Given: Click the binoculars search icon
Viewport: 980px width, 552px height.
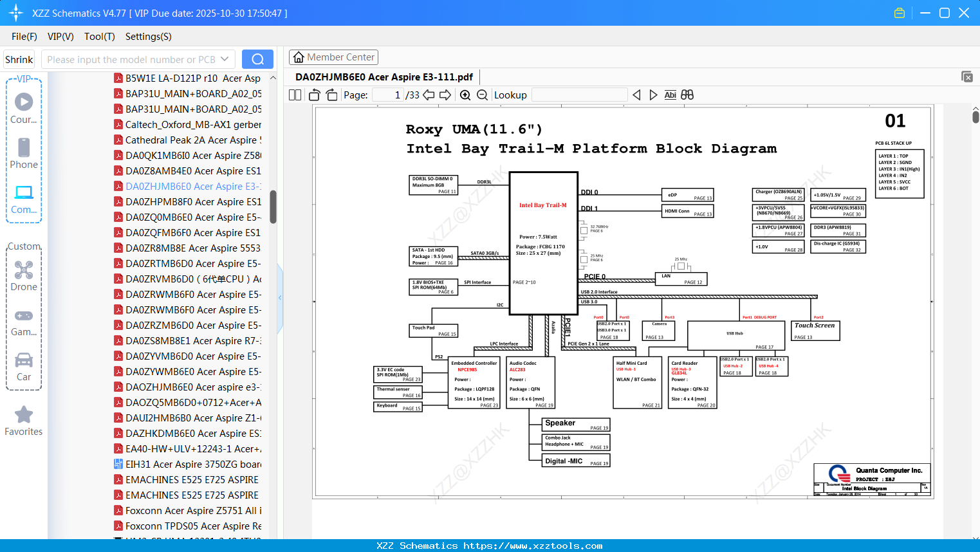Looking at the screenshot, I should [687, 95].
